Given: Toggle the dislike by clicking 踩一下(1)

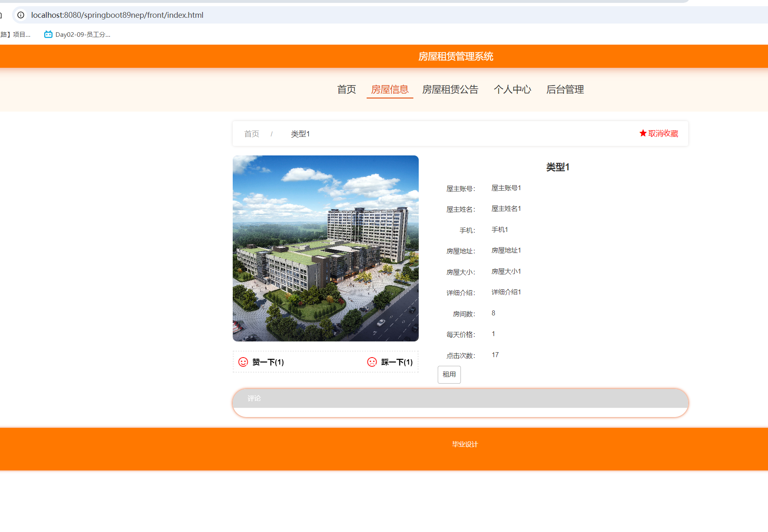Looking at the screenshot, I should pos(396,362).
